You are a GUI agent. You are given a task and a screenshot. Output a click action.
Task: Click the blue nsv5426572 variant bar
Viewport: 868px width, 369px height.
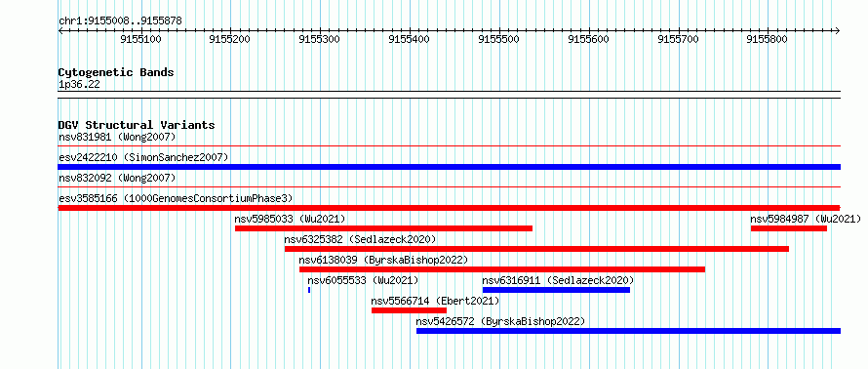click(628, 331)
